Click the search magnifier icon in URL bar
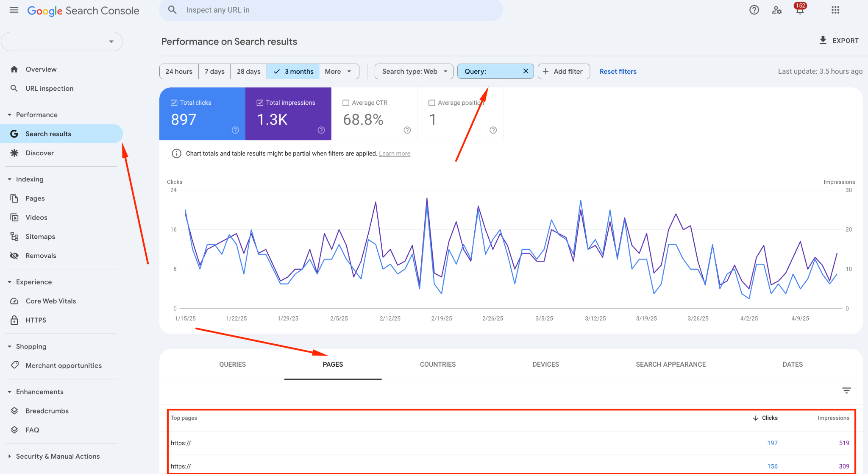 [x=172, y=10]
